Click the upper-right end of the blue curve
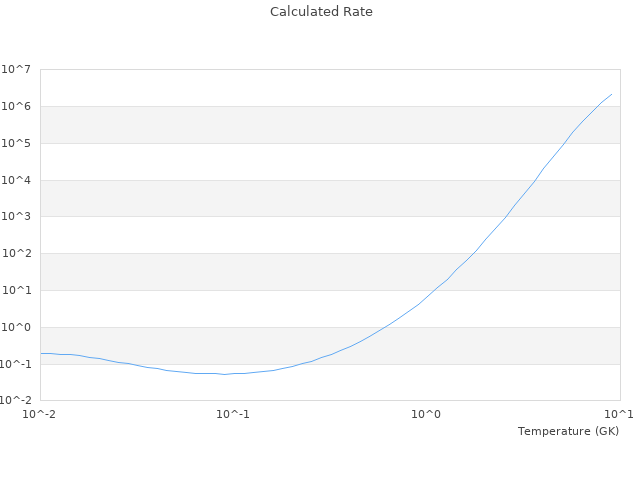The height and width of the screenshot is (480, 640). [x=611, y=94]
